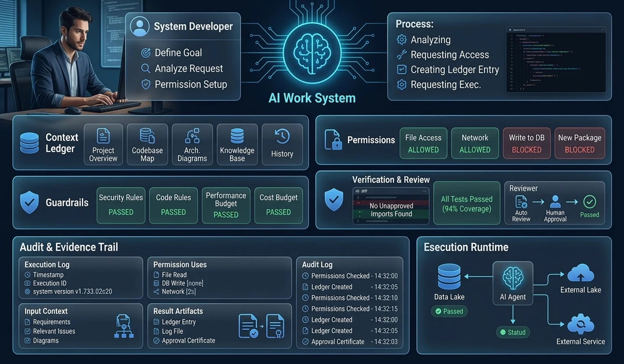Open the Arch. Diagrams icon
This screenshot has height=364, width=624.
click(192, 136)
